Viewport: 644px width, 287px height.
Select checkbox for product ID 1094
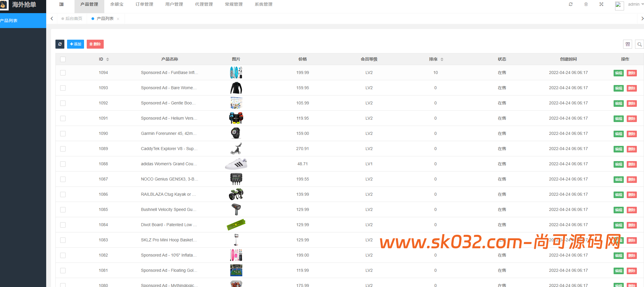coord(63,73)
